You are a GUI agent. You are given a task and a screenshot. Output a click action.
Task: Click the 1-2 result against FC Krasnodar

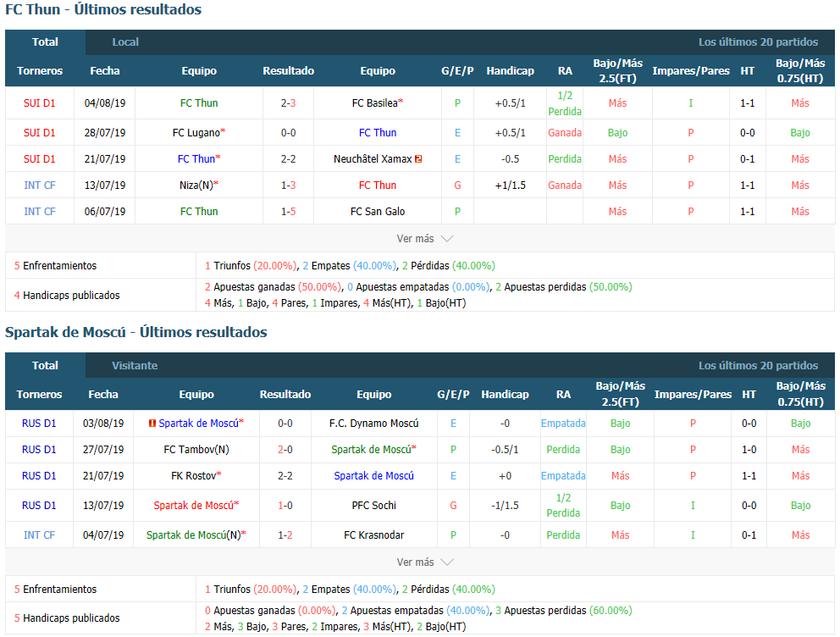tap(285, 535)
